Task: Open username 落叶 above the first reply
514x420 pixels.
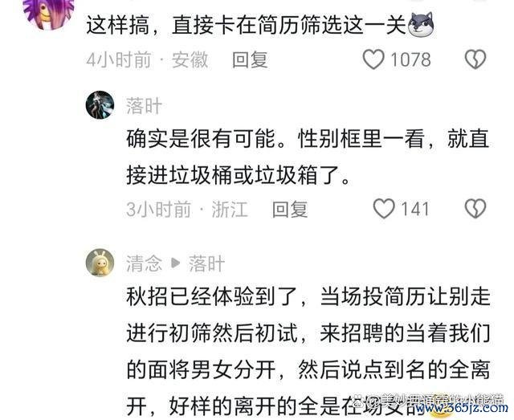Action: pyautogui.click(x=145, y=106)
